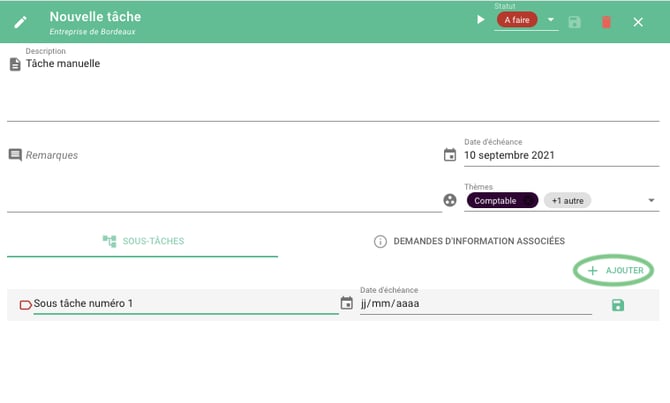Save the sub-task with green floppy icon
This screenshot has width=670, height=403.
(x=617, y=305)
